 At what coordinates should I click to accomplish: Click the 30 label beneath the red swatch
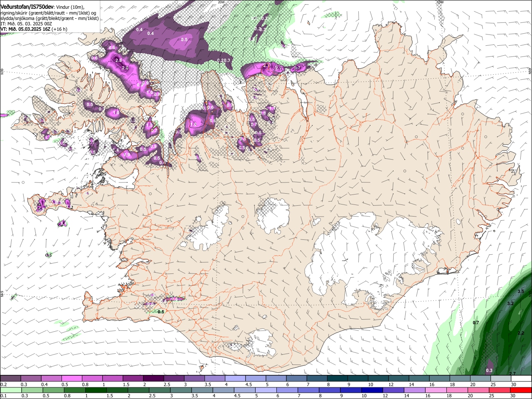pyautogui.click(x=513, y=396)
